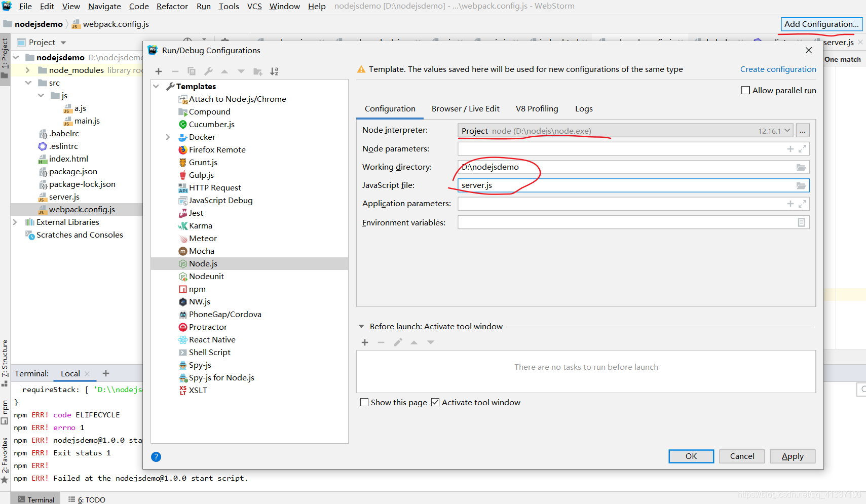The width and height of the screenshot is (866, 504).
Task: Collapse the js folder in project tree
Action: (x=41, y=96)
